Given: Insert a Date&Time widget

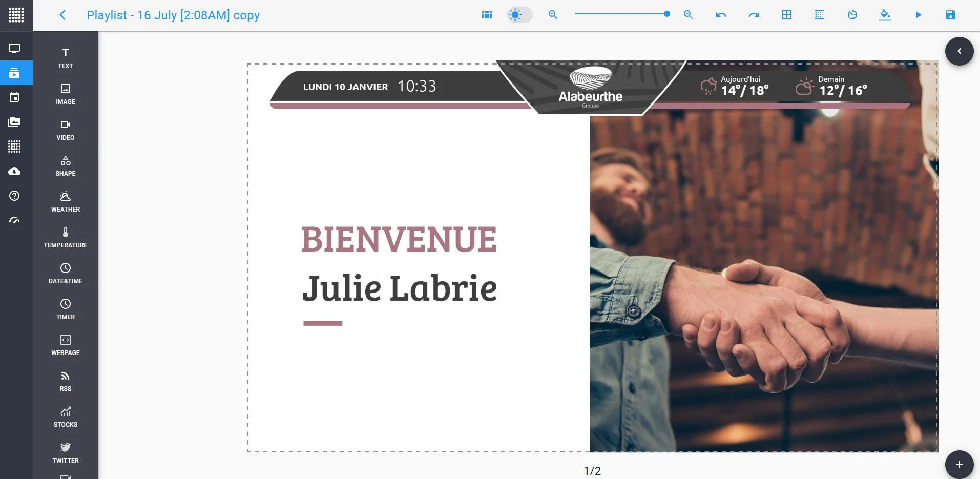Looking at the screenshot, I should tap(66, 274).
